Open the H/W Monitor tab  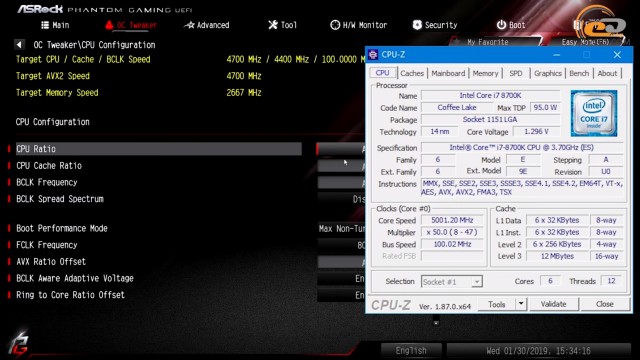tap(358, 25)
